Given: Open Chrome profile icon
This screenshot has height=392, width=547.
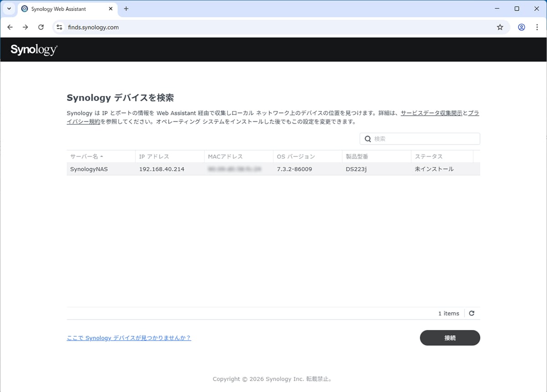Looking at the screenshot, I should 521,27.
